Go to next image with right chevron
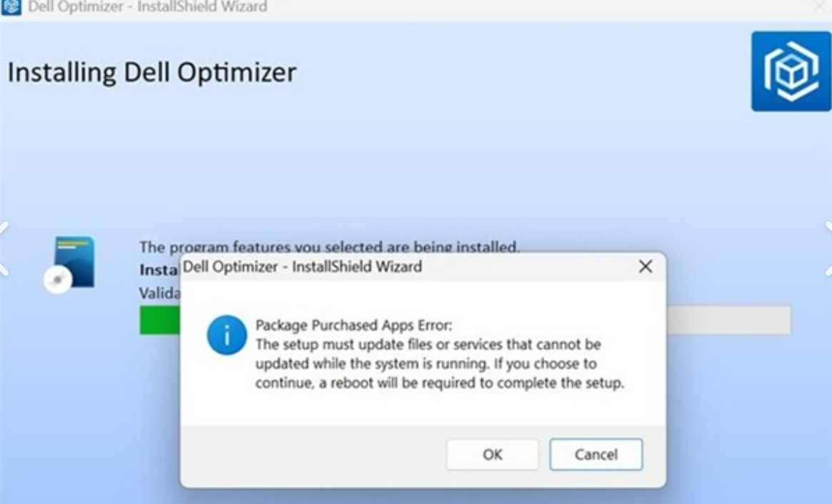The height and width of the screenshot is (504, 832). [x=828, y=248]
